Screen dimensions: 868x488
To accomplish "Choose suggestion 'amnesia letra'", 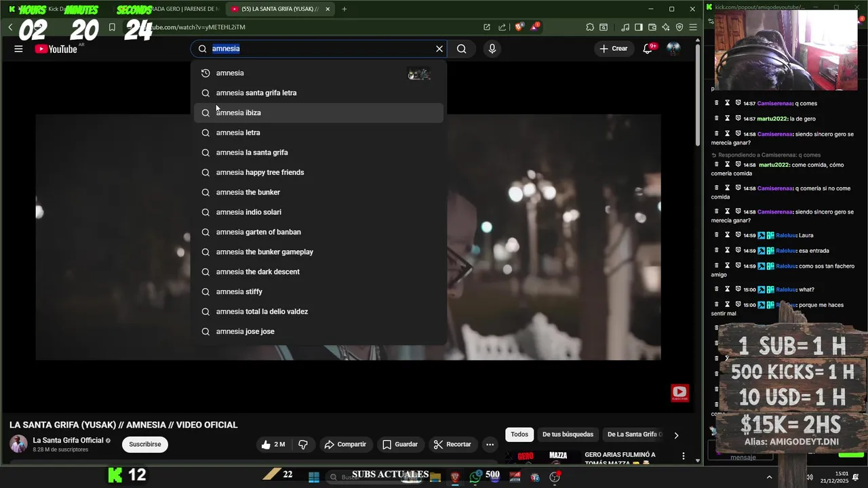I will (319, 133).
